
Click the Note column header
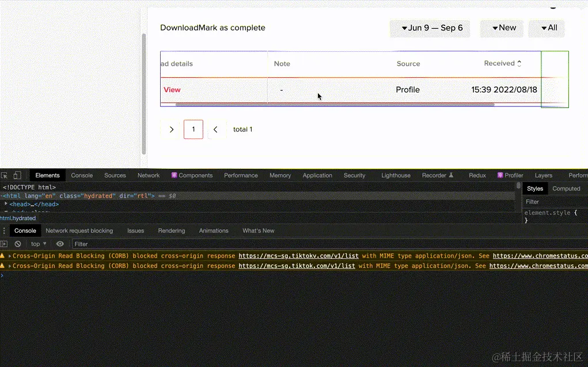282,64
